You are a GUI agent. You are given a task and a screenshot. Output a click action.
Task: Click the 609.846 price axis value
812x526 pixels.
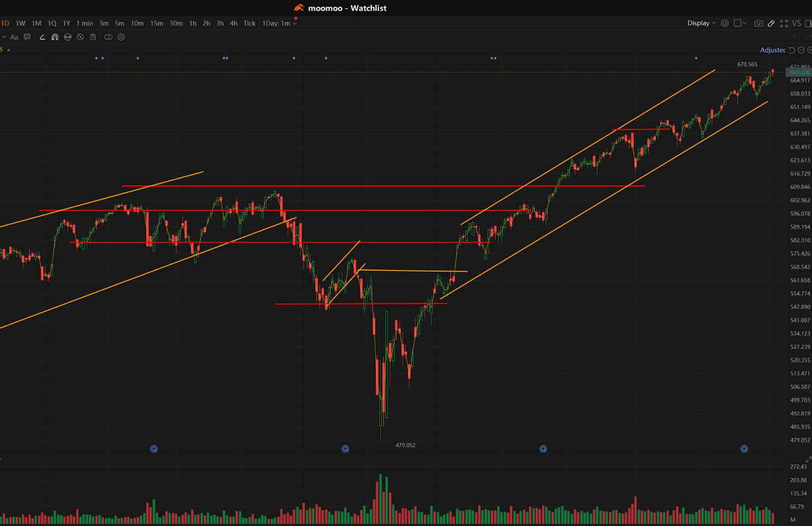point(800,187)
